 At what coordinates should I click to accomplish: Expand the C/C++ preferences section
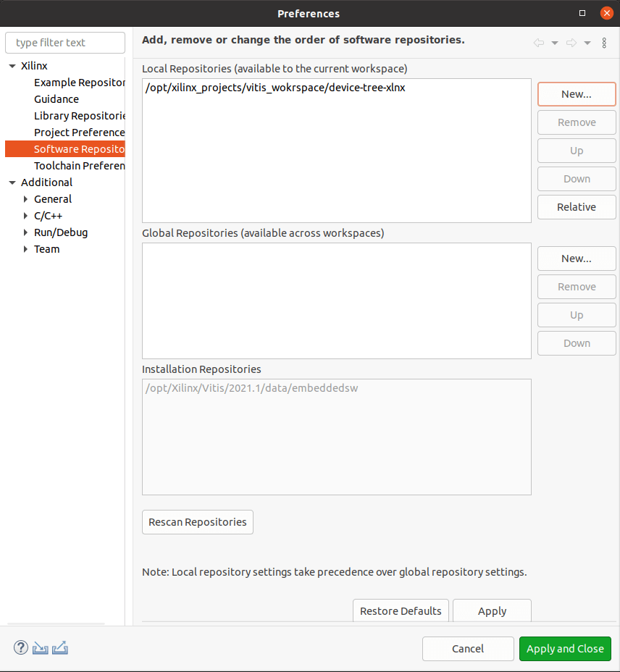pos(25,215)
